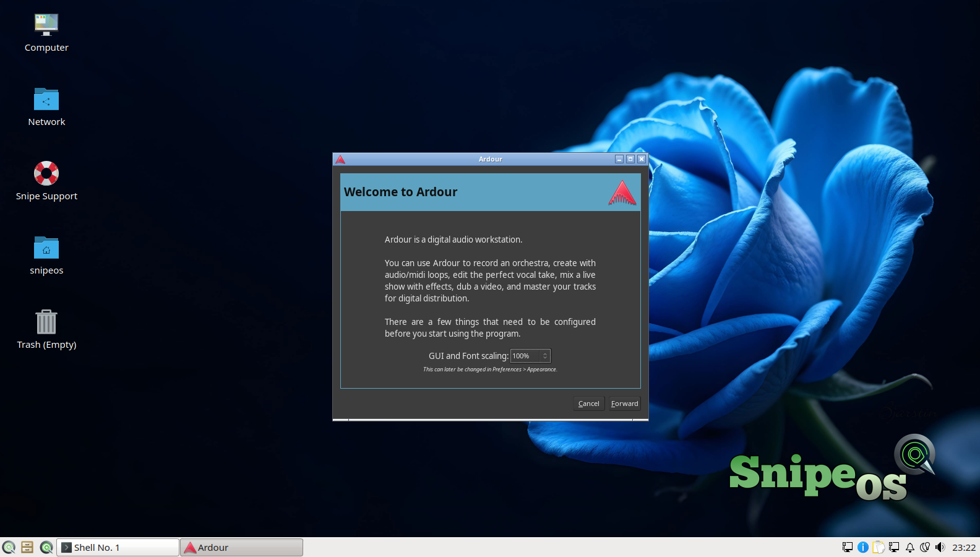980x557 pixels.
Task: Activate the Ardour taskbar window button
Action: (242, 547)
